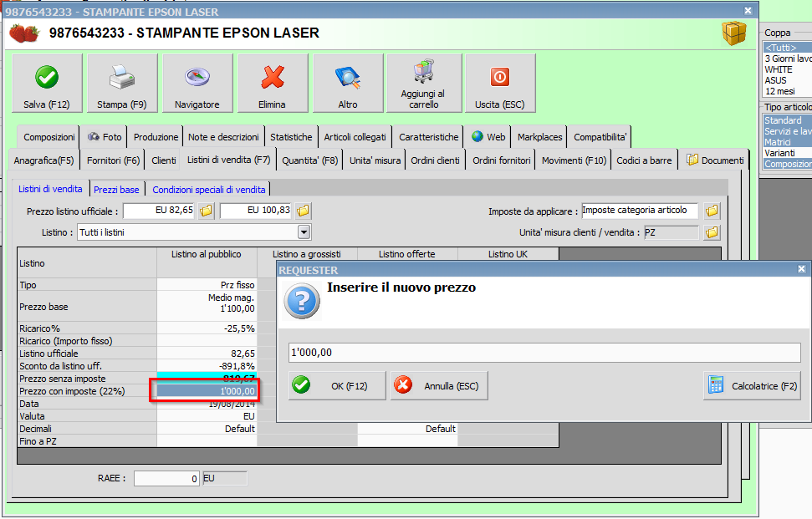Switch to the Markplaces tab

point(539,137)
